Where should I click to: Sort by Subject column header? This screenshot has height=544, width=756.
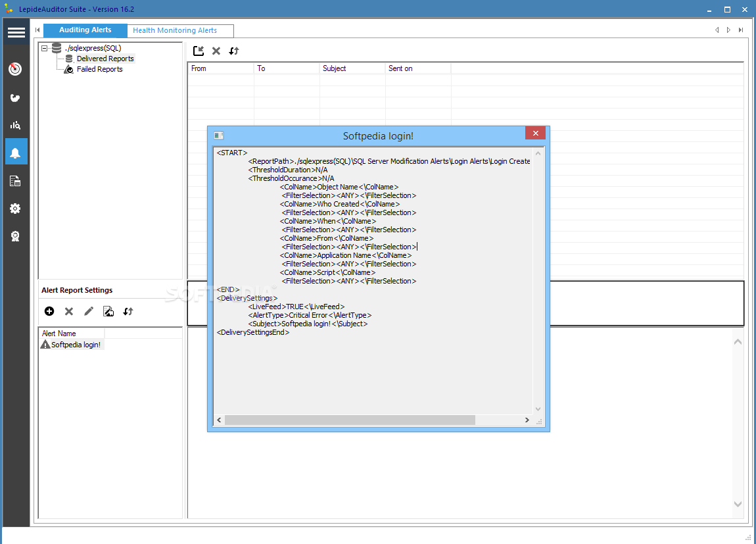point(352,68)
